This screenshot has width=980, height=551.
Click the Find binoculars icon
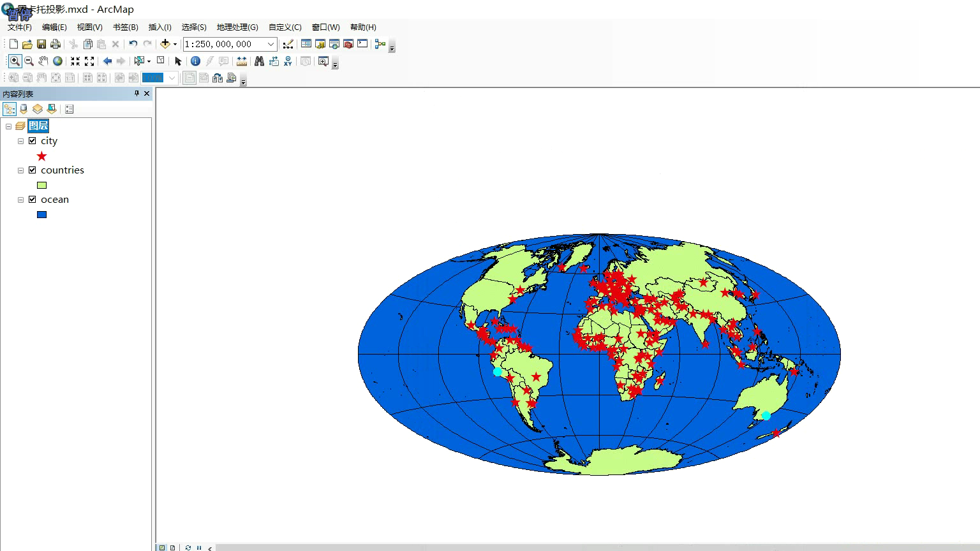point(259,61)
